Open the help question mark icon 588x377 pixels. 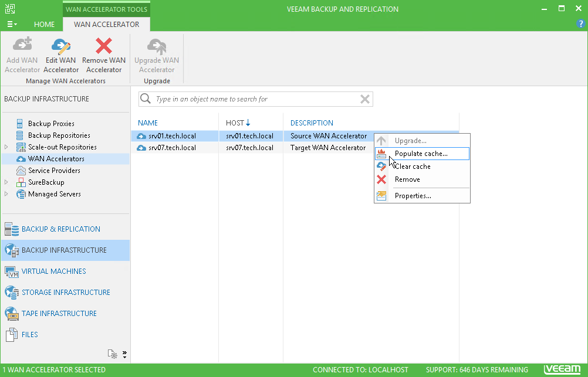pyautogui.click(x=580, y=23)
